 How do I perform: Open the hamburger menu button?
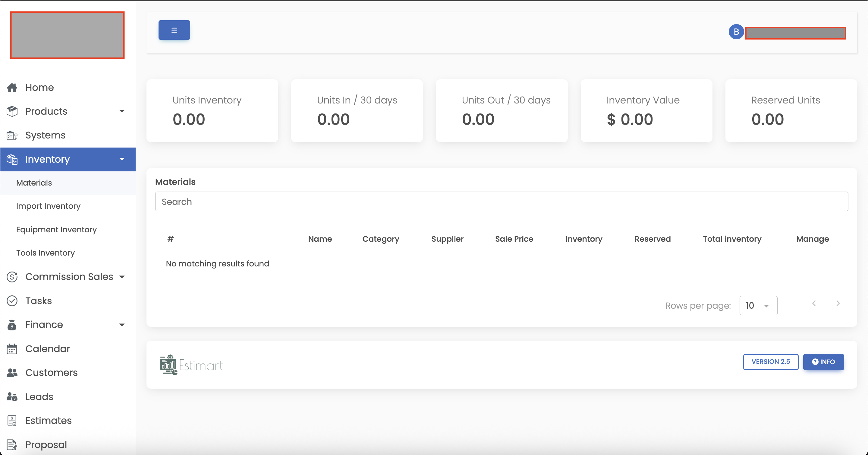click(174, 30)
